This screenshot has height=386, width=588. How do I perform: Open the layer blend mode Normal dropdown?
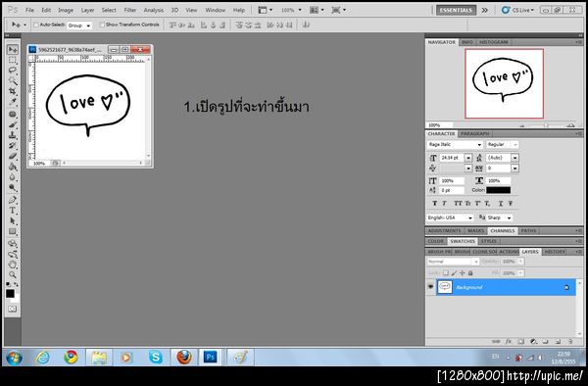coord(453,262)
